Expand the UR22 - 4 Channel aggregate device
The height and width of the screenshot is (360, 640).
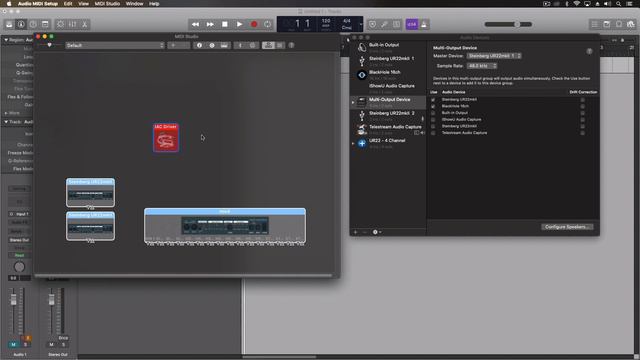353,143
